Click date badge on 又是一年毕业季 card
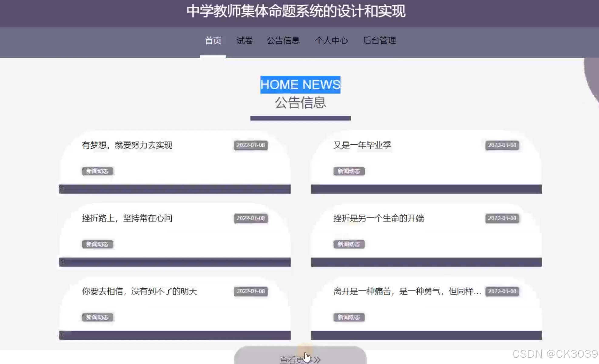Image resolution: width=599 pixels, height=364 pixels. point(502,145)
